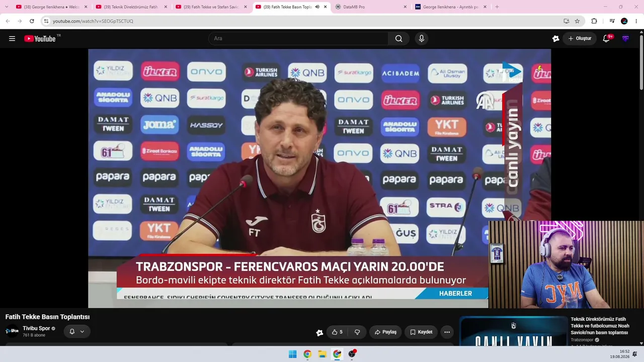Click the Kaydet save button
Image resolution: width=644 pixels, height=362 pixels.
pos(421,332)
